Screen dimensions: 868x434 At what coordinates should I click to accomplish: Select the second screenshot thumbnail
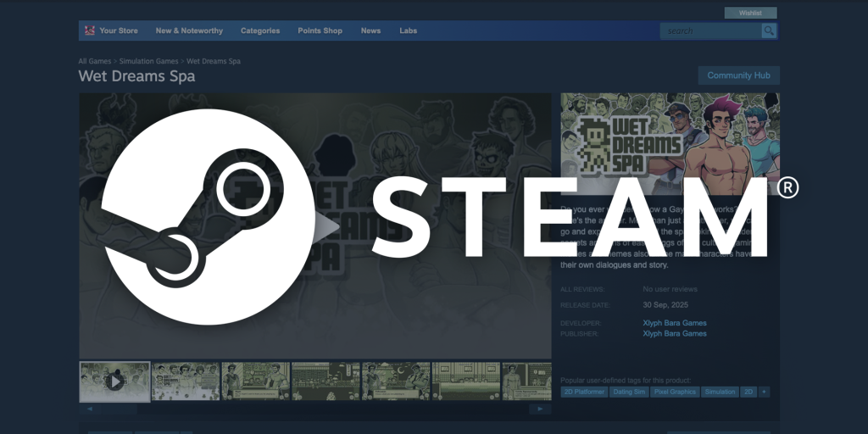186,381
